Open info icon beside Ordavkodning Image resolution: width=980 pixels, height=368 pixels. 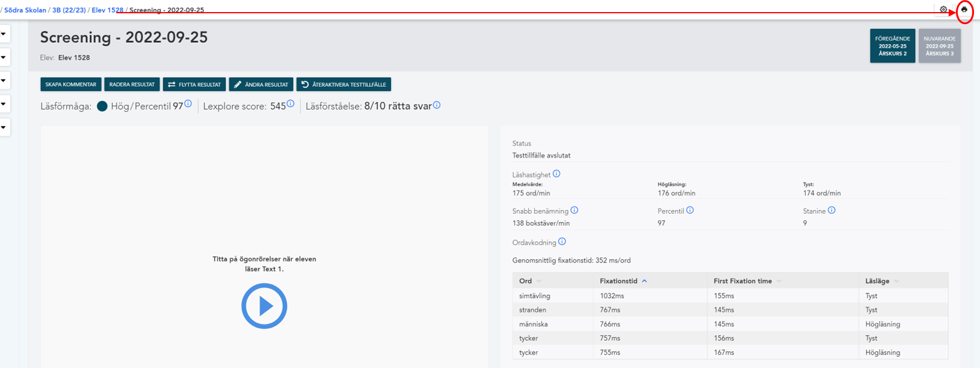click(x=562, y=242)
